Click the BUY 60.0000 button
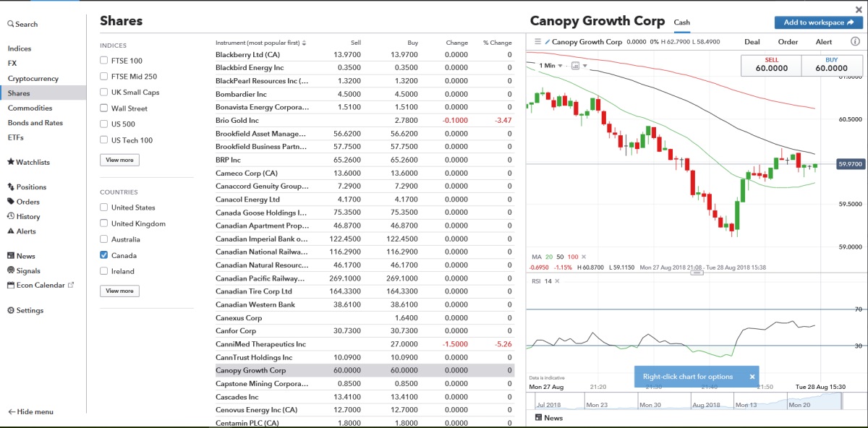Image resolution: width=868 pixels, height=428 pixels. tap(832, 65)
